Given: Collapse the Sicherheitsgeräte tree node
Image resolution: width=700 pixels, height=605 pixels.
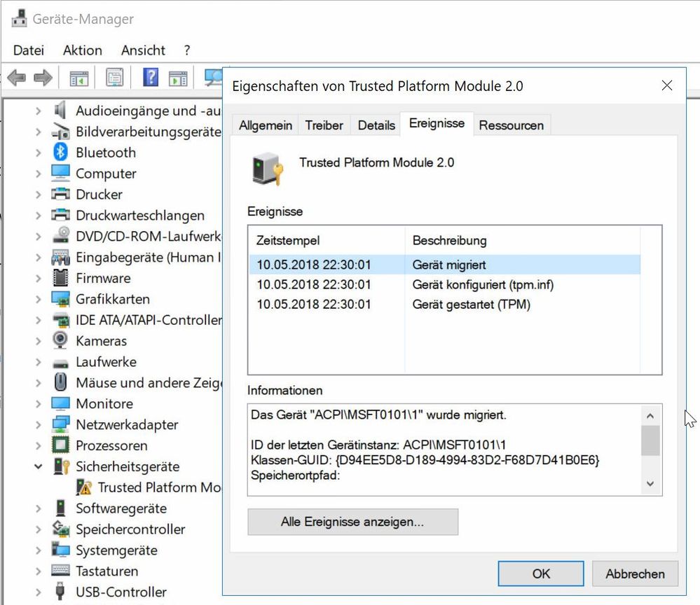Looking at the screenshot, I should [x=39, y=467].
